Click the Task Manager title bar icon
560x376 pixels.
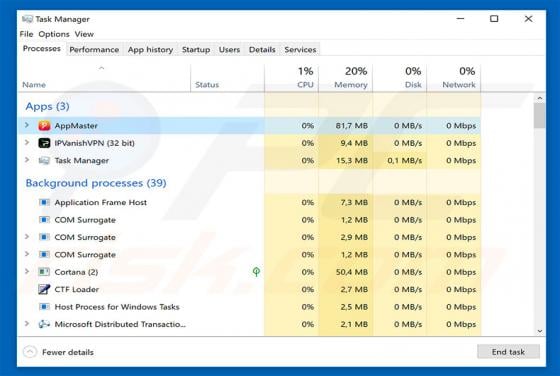(x=27, y=19)
